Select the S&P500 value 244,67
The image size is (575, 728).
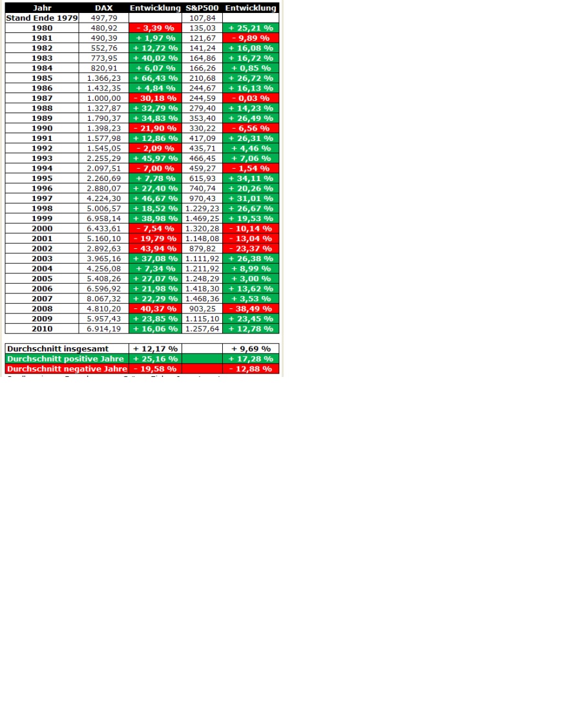tap(202, 88)
